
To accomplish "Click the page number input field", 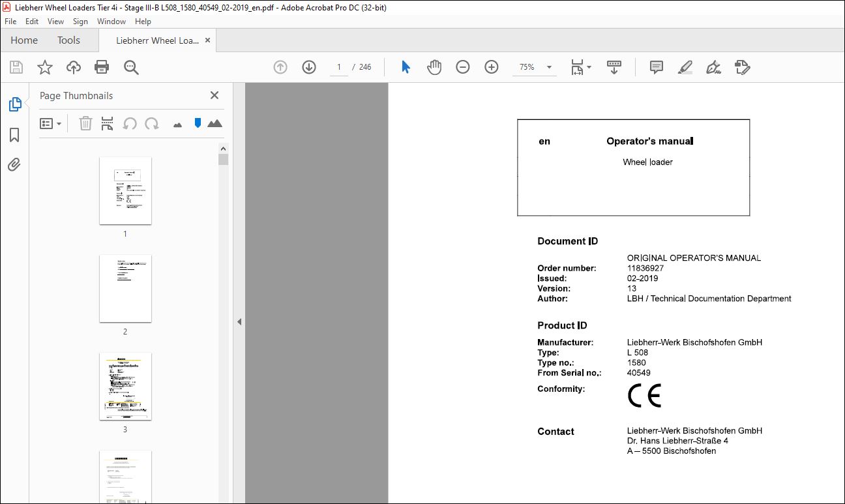I will (x=338, y=67).
